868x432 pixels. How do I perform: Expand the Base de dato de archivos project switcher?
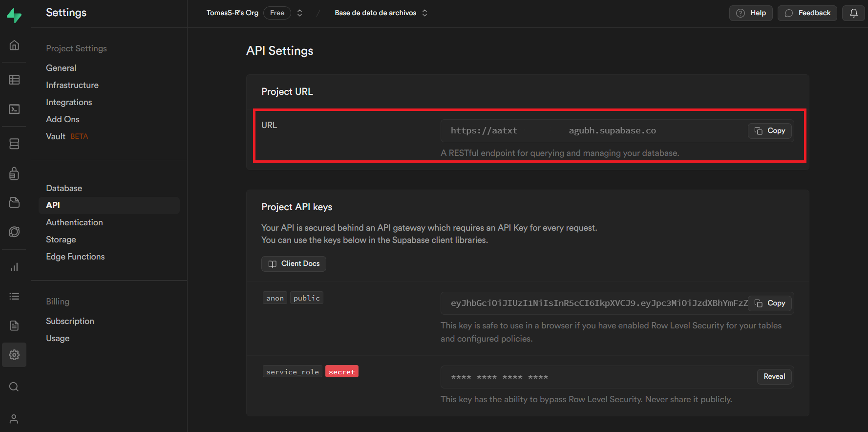tap(424, 13)
